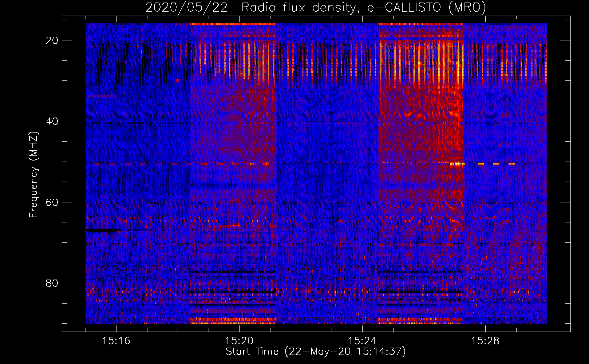The image size is (589, 364).
Task: Click the '20' frequency tick label
Action: (52, 40)
